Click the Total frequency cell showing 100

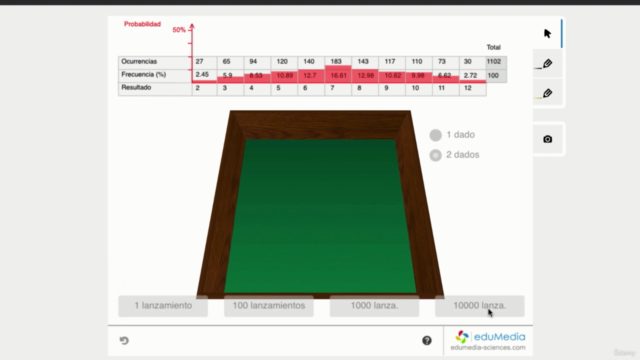click(496, 76)
